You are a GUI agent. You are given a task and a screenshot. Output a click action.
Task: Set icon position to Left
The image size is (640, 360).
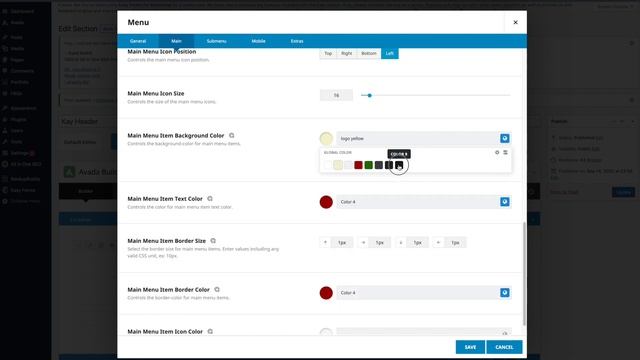point(390,53)
